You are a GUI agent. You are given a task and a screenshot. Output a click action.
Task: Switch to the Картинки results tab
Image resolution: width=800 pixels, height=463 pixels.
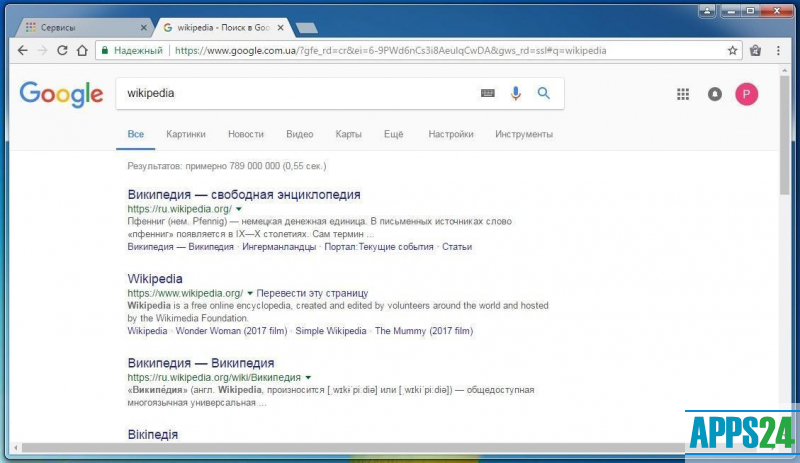(186, 134)
